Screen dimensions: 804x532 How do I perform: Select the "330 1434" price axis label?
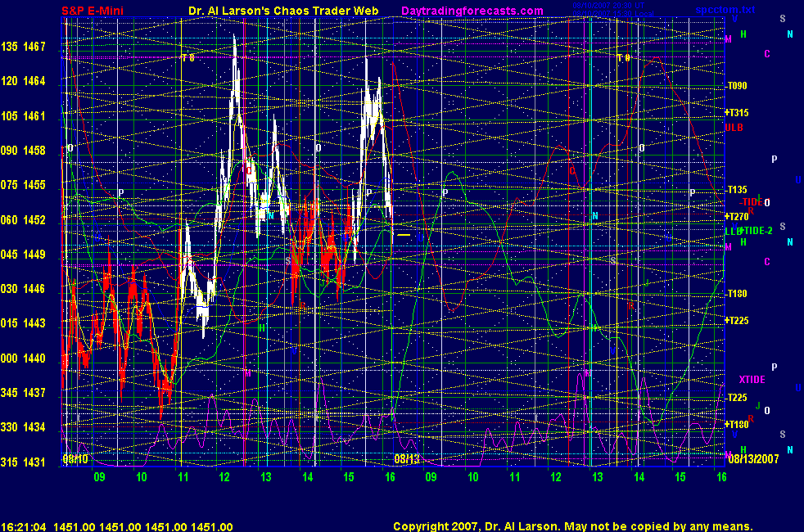23,427
